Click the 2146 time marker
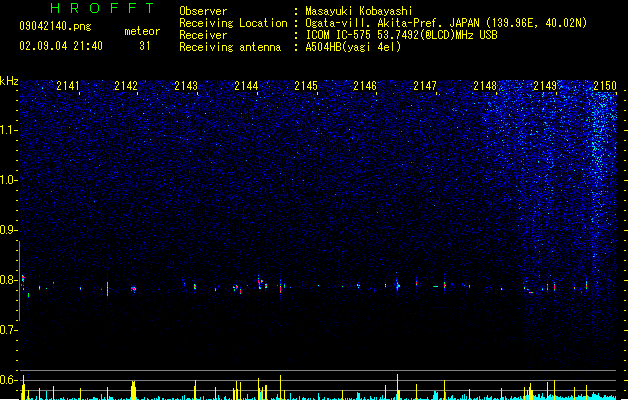 click(365, 86)
